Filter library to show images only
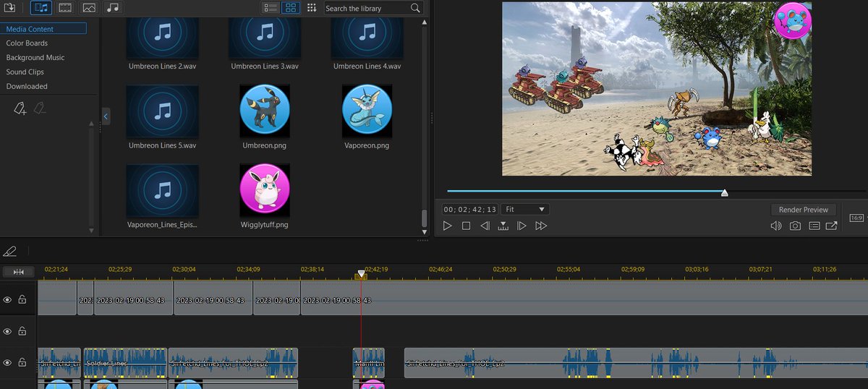Screen dimensions: 868x389 (x=89, y=8)
